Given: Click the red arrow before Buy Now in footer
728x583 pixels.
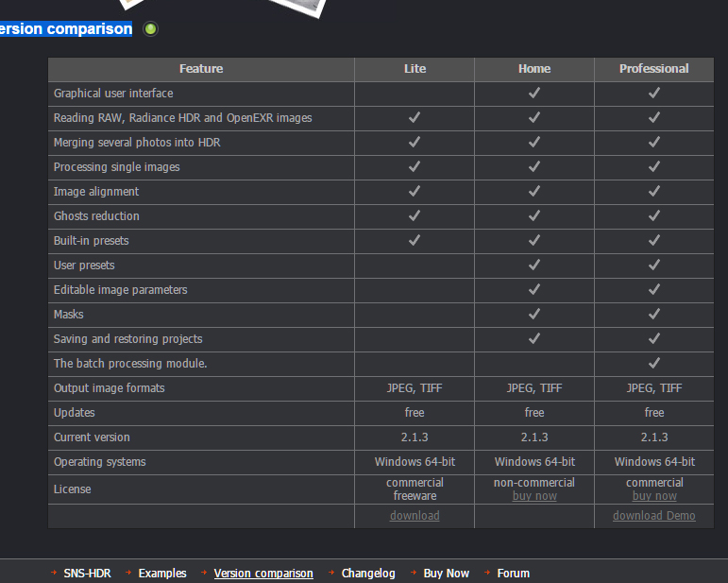Looking at the screenshot, I should click(x=414, y=573).
